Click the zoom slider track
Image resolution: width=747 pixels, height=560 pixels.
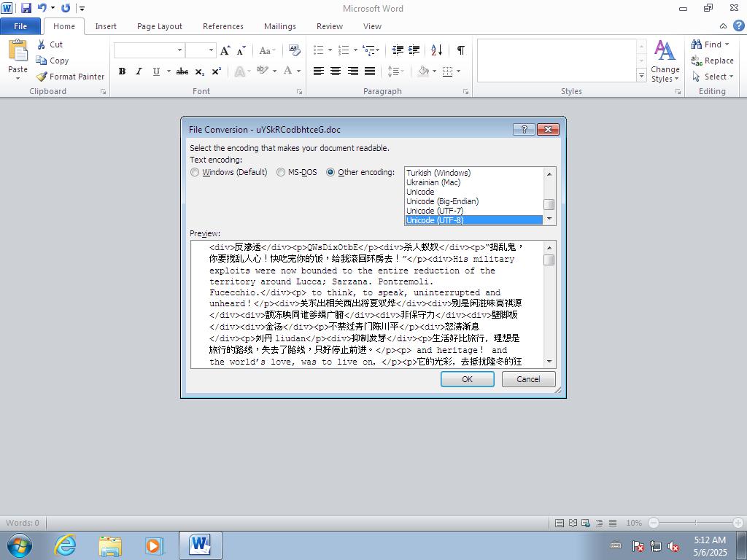pos(695,523)
